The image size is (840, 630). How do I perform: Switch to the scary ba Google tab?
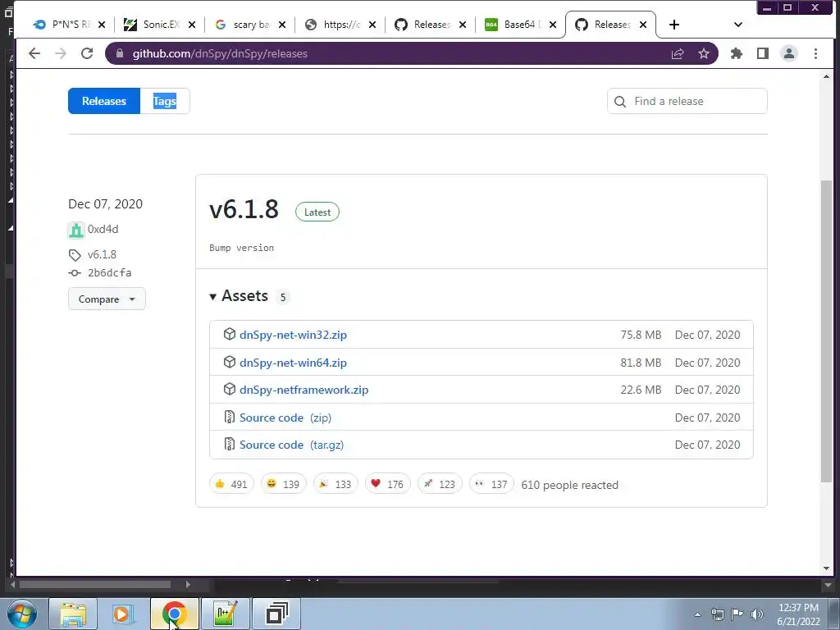(x=249, y=25)
